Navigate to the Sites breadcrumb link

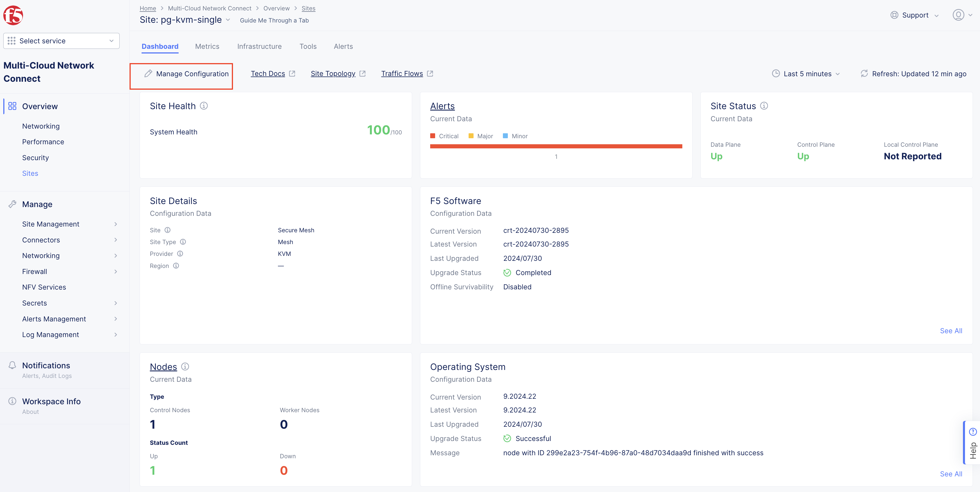[308, 8]
